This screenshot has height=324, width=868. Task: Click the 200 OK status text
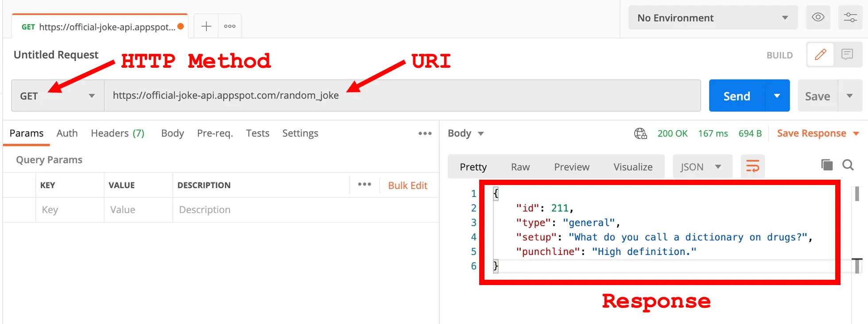(x=672, y=133)
